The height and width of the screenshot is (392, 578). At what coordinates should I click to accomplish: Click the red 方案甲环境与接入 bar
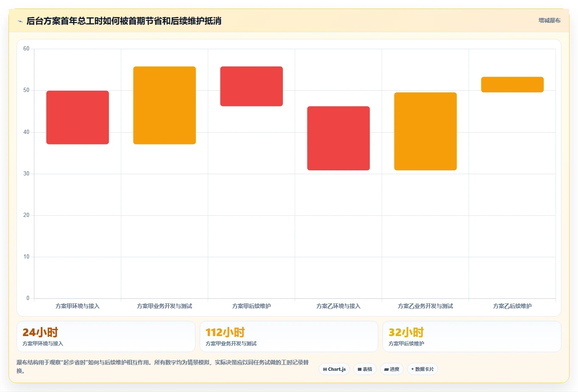[78, 117]
